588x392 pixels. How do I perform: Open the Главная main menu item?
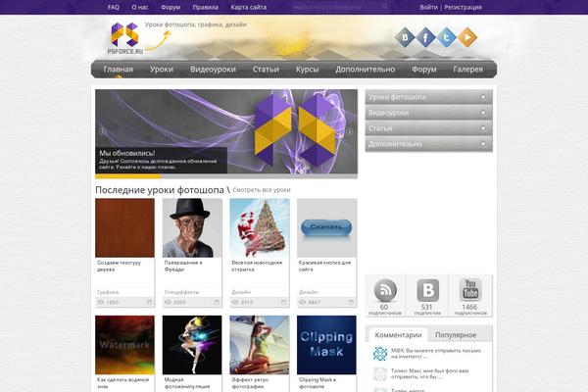[x=119, y=70]
